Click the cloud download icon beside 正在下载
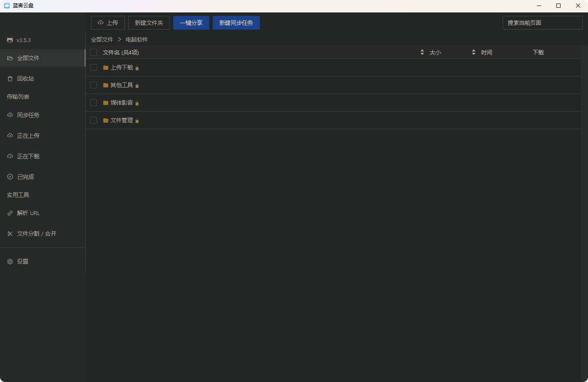Image resolution: width=588 pixels, height=382 pixels. click(10, 156)
